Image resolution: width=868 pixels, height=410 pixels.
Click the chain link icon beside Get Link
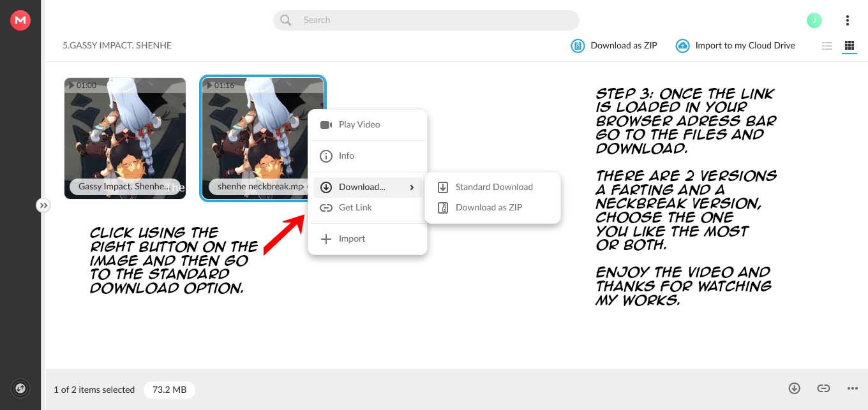326,207
